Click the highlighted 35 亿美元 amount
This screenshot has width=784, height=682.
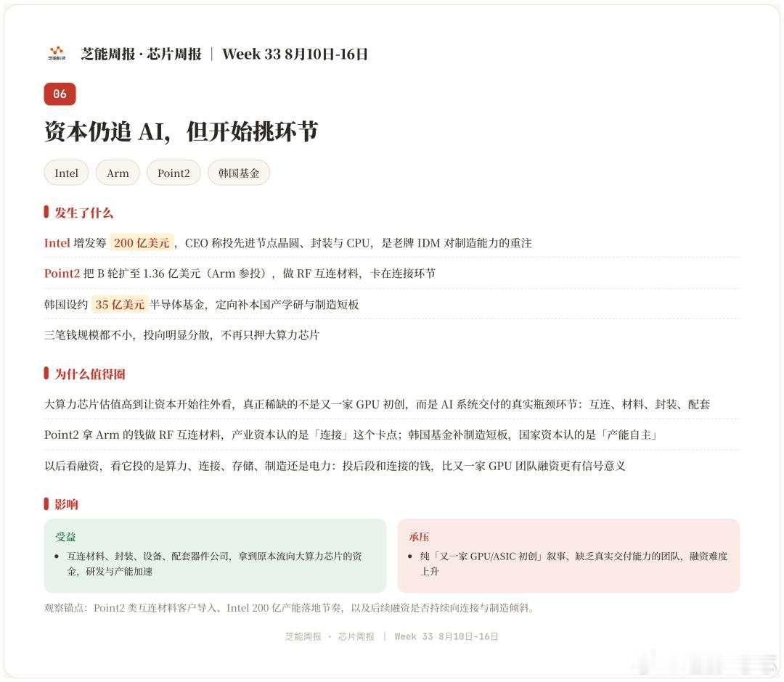point(120,304)
